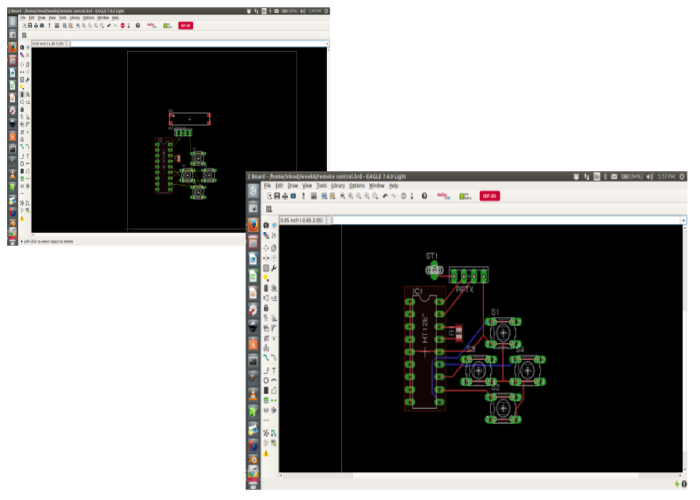700x500 pixels.
Task: Click Save icon in back EAGLE window
Action: 30,25
